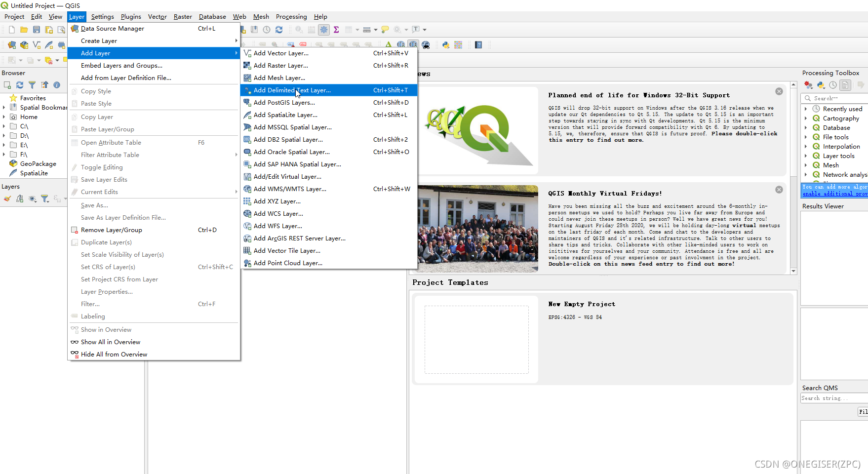Expand Database group in Processing Toolbox
The image size is (868, 474).
pos(806,128)
